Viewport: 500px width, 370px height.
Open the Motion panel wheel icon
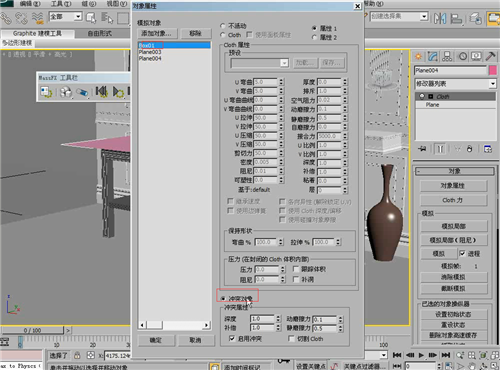click(463, 56)
